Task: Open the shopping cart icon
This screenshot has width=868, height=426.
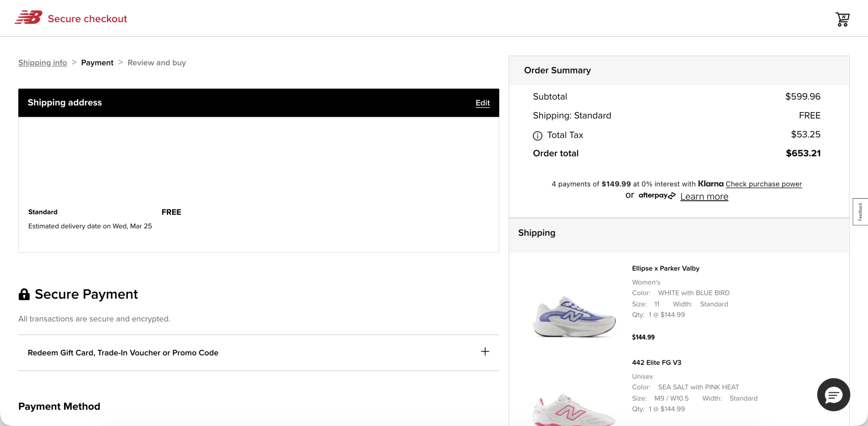Action: point(842,19)
